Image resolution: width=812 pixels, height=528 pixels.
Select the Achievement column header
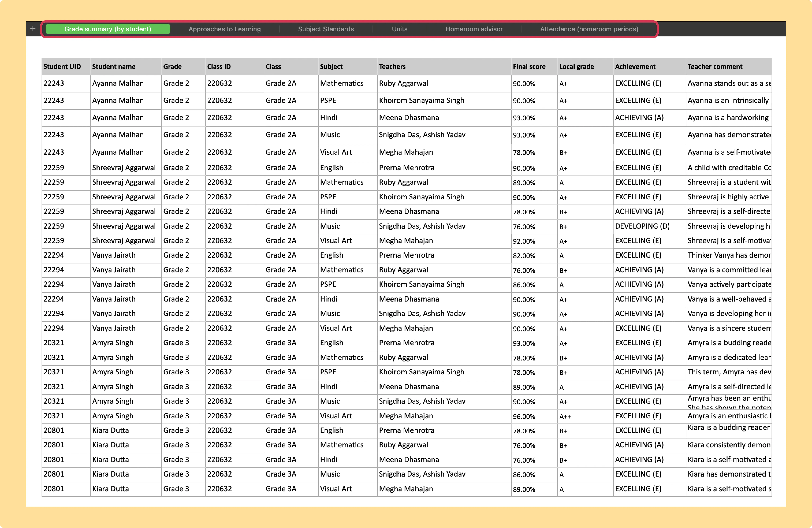tap(650, 67)
